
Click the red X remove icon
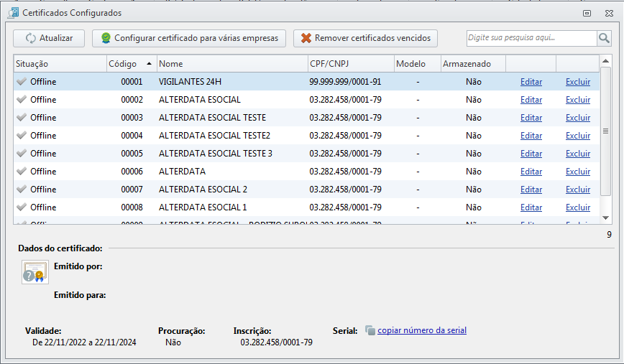click(306, 38)
